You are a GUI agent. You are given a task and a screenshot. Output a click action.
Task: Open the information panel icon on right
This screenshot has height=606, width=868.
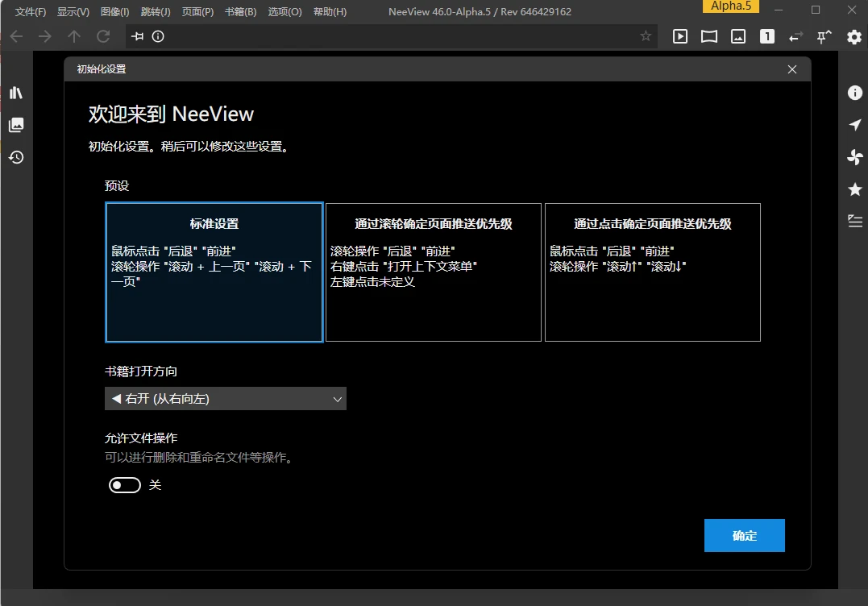(855, 93)
